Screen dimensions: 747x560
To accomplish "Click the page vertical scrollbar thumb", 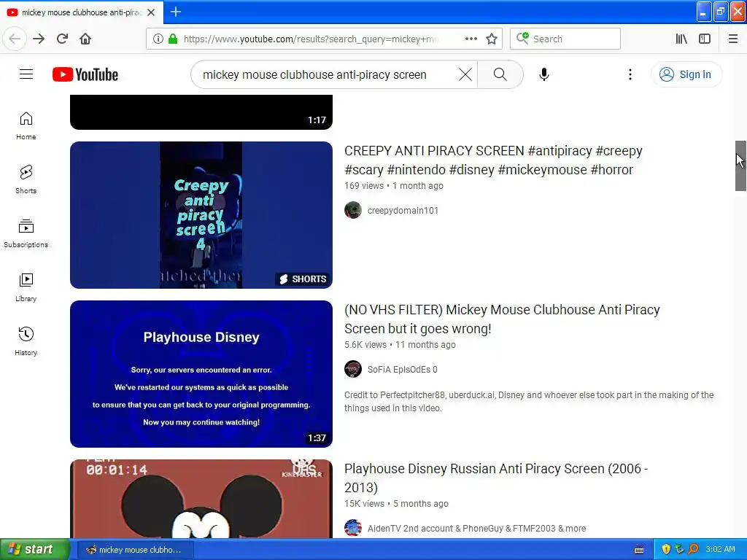I will click(x=740, y=166).
